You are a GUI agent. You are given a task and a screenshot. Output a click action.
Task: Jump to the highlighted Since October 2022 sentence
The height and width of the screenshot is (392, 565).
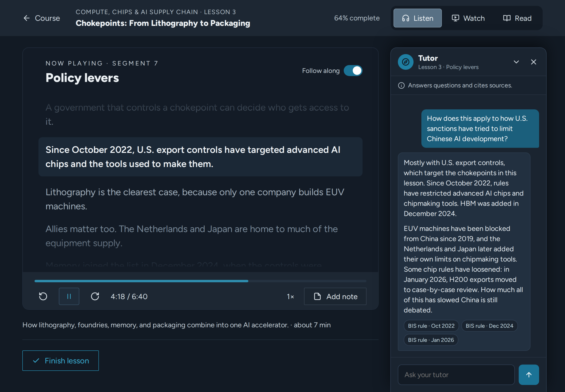(200, 157)
